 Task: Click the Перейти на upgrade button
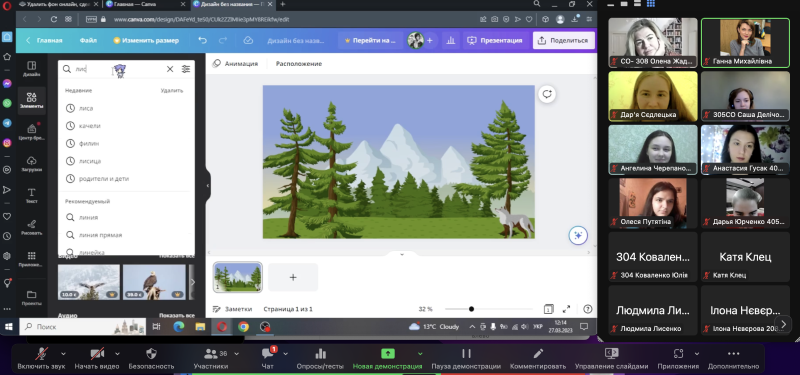click(370, 40)
